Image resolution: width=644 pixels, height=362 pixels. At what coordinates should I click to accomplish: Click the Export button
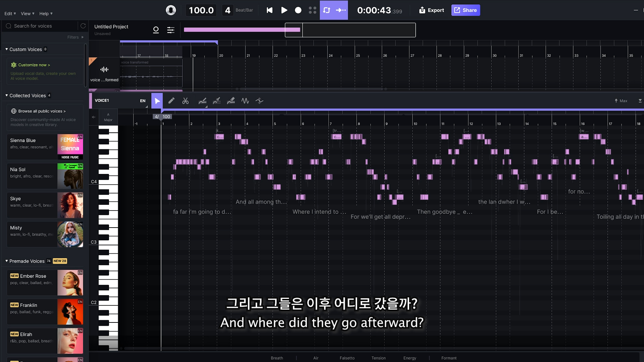click(431, 10)
